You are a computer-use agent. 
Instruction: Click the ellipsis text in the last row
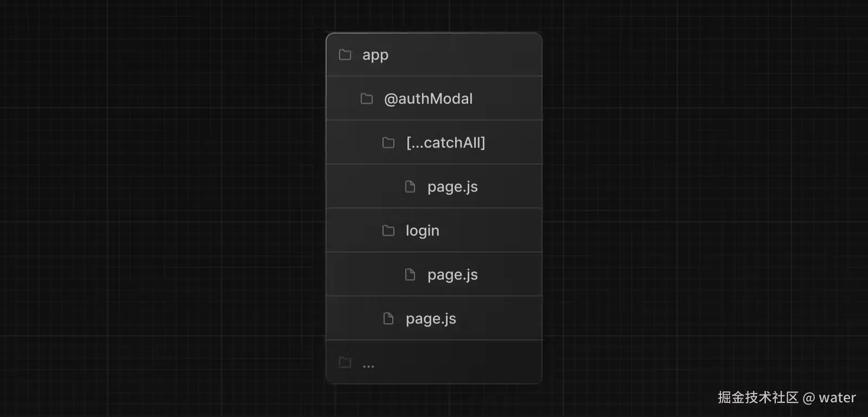click(368, 366)
